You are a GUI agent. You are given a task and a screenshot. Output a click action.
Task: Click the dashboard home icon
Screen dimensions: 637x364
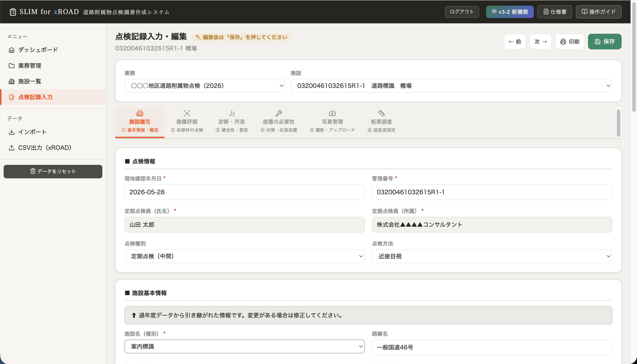(12, 50)
